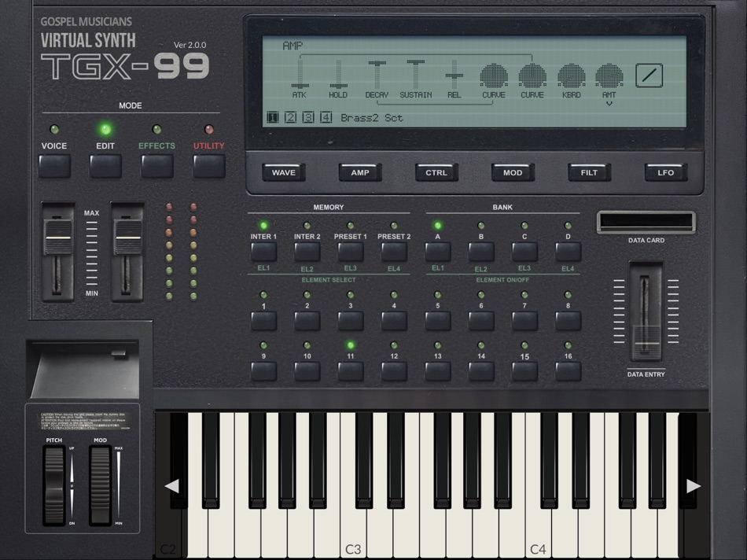Choose patch number 9 button
The height and width of the screenshot is (560, 747).
[x=263, y=371]
